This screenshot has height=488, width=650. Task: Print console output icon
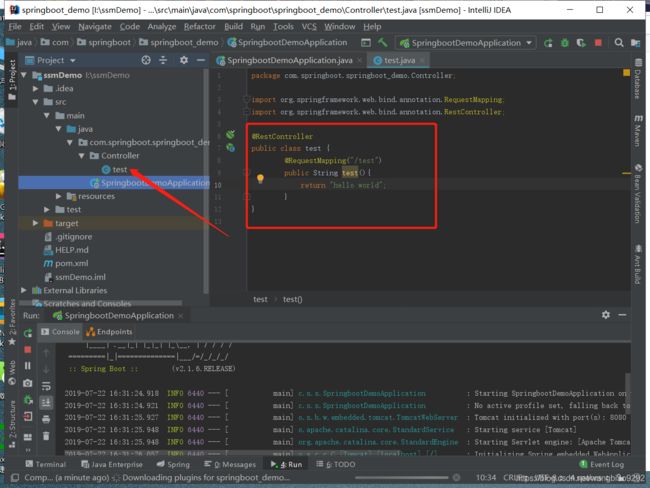click(46, 419)
